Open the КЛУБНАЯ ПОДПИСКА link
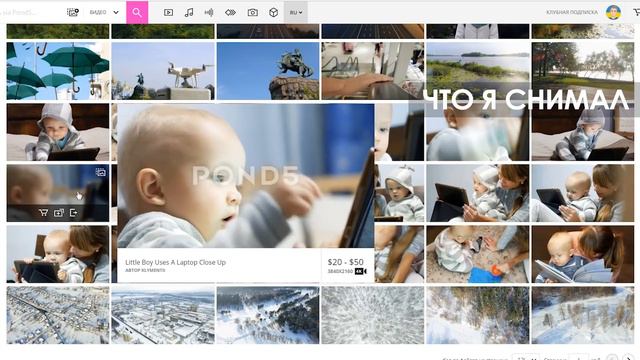 tap(572, 12)
